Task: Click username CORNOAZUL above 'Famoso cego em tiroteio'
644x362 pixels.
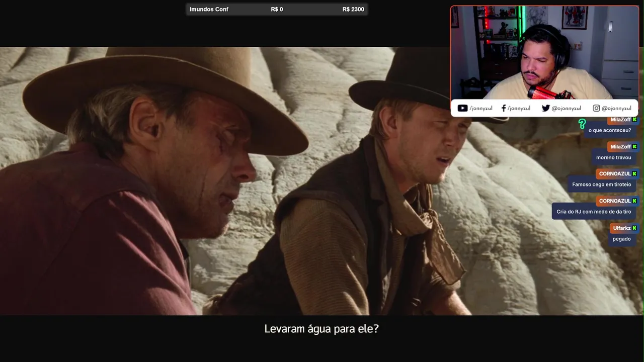Action: (x=615, y=174)
